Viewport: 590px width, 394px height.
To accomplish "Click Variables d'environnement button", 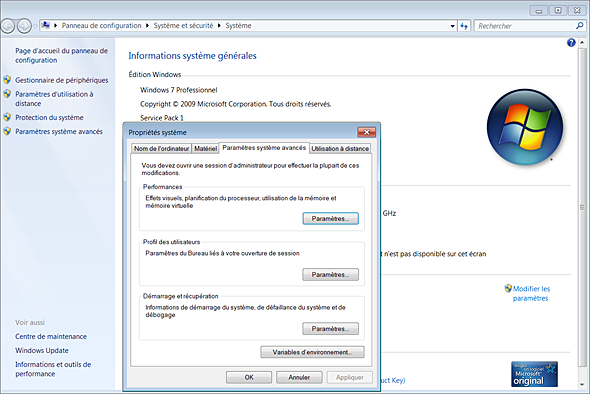I will 312,352.
